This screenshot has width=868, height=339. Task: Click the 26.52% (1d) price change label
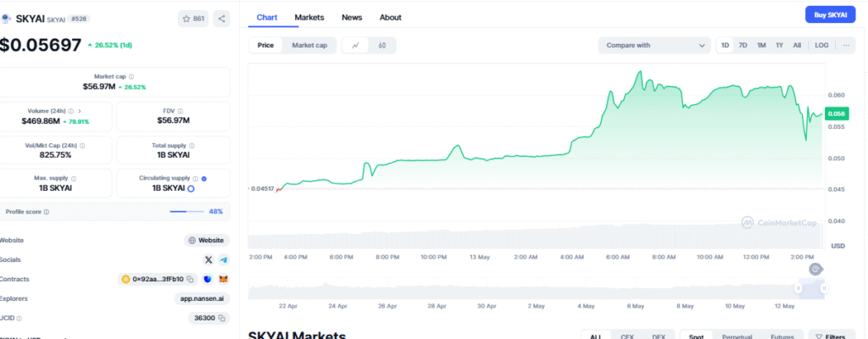pyautogui.click(x=111, y=46)
